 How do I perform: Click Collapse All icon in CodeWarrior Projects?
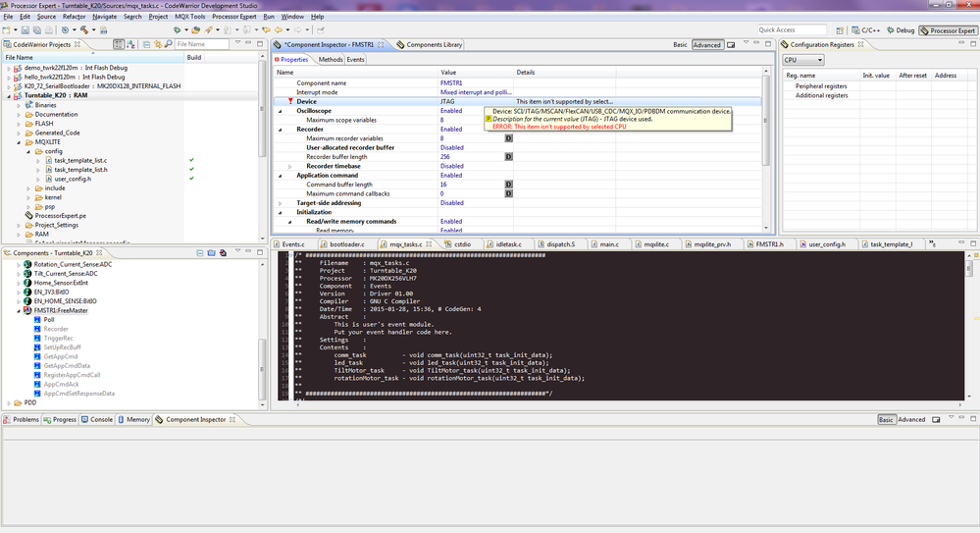click(x=145, y=44)
